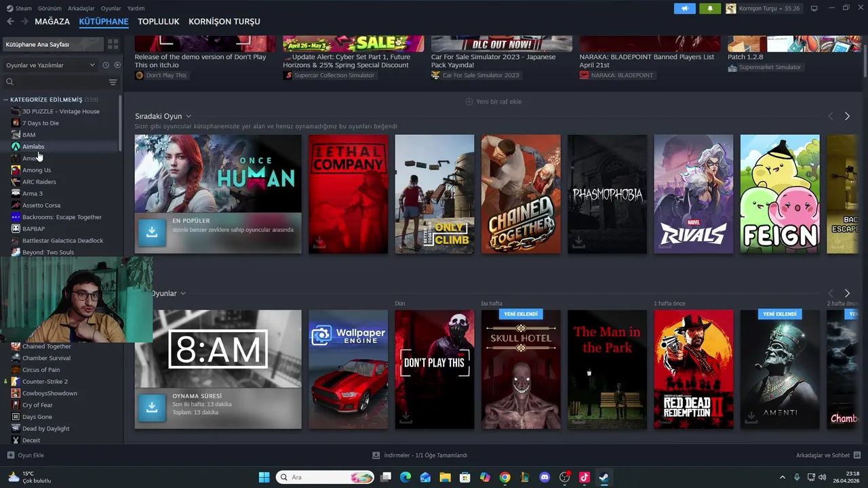Open the Chained Together cover

click(x=521, y=194)
